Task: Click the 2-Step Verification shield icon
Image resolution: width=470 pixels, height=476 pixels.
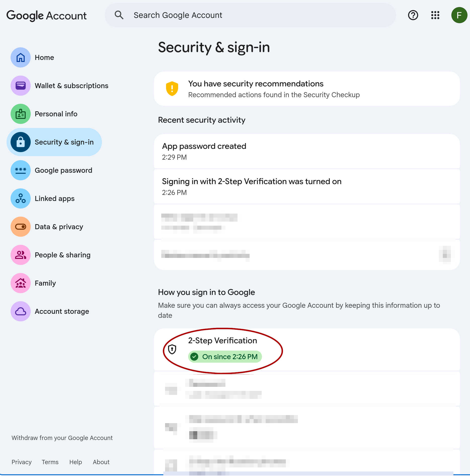Action: click(x=172, y=349)
